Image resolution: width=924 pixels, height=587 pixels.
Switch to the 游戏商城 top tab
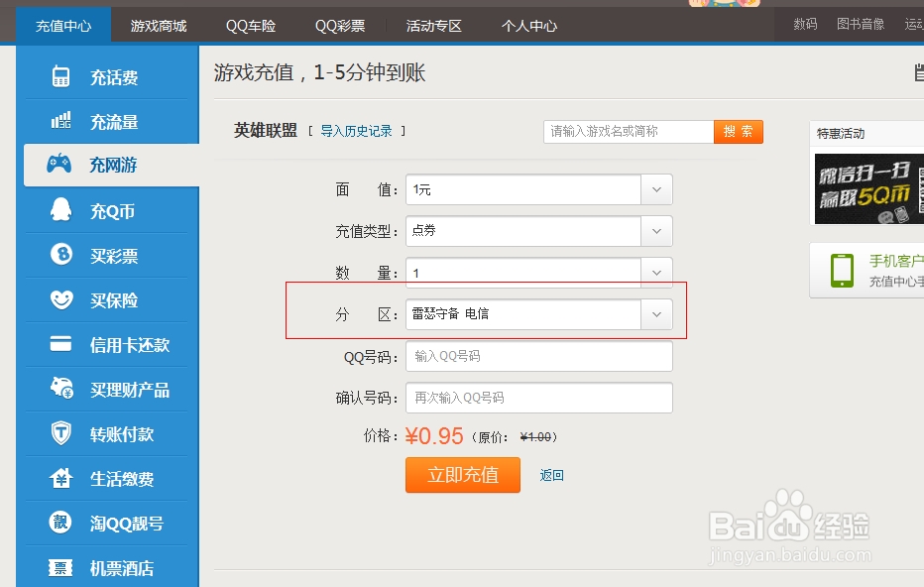(159, 26)
